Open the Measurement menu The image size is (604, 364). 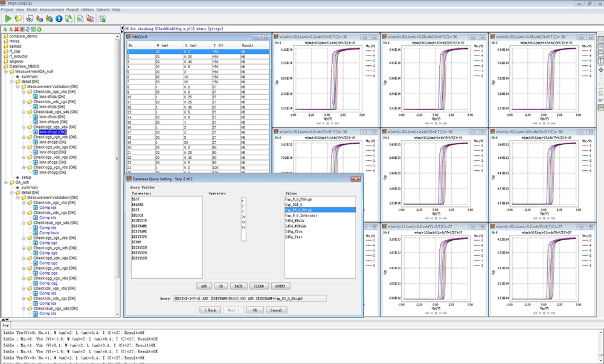point(52,10)
